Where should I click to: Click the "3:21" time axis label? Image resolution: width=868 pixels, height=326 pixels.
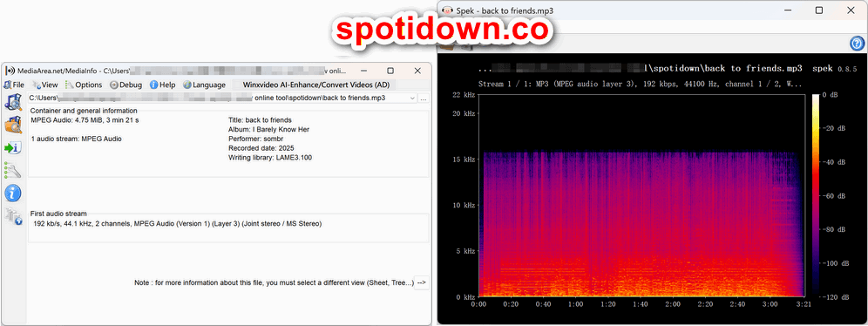804,304
